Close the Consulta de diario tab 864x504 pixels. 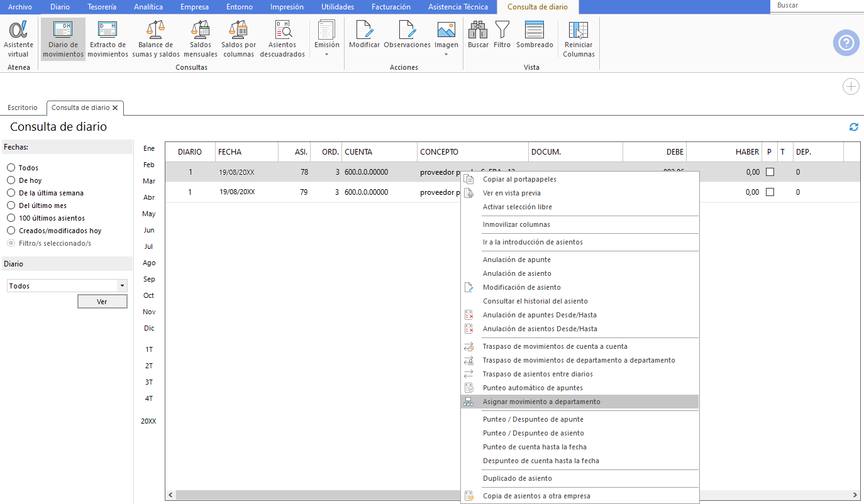[115, 108]
